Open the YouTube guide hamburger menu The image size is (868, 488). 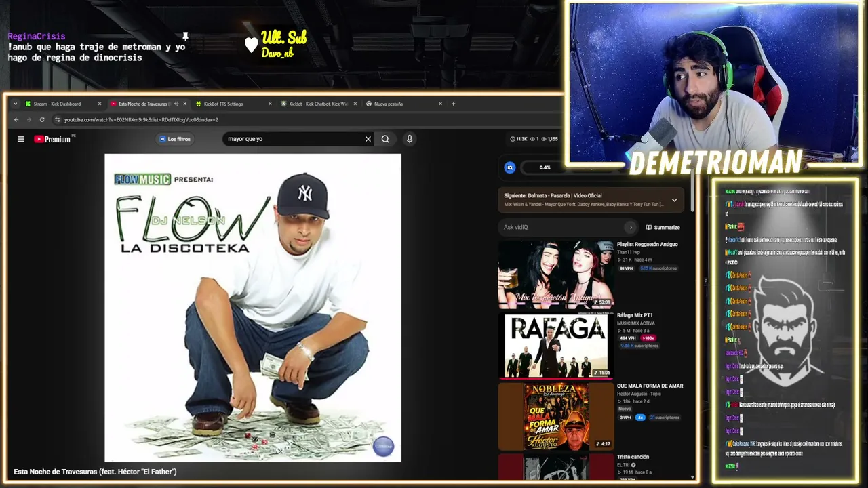pos(21,139)
